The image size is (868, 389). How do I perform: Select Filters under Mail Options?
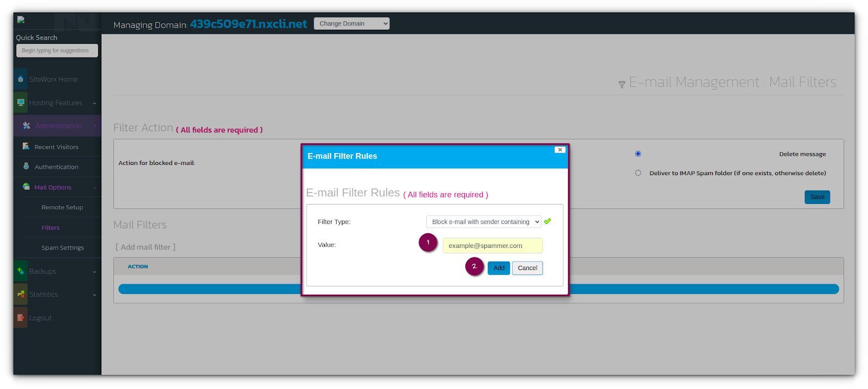click(50, 228)
